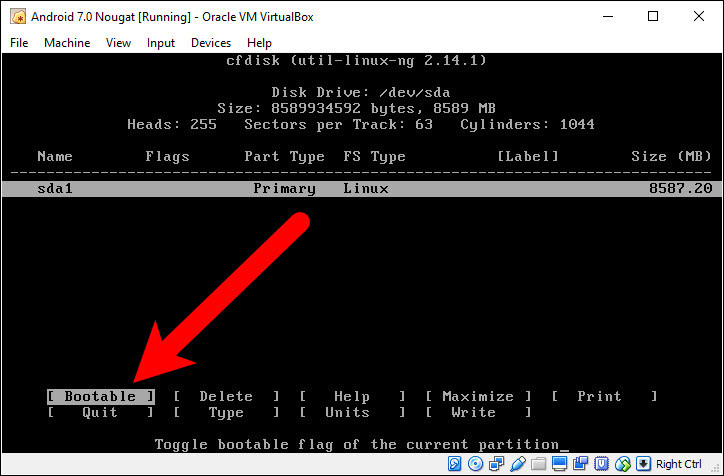This screenshot has height=476, width=724.
Task: Select the Delete option in cfdisk
Action: point(226,396)
